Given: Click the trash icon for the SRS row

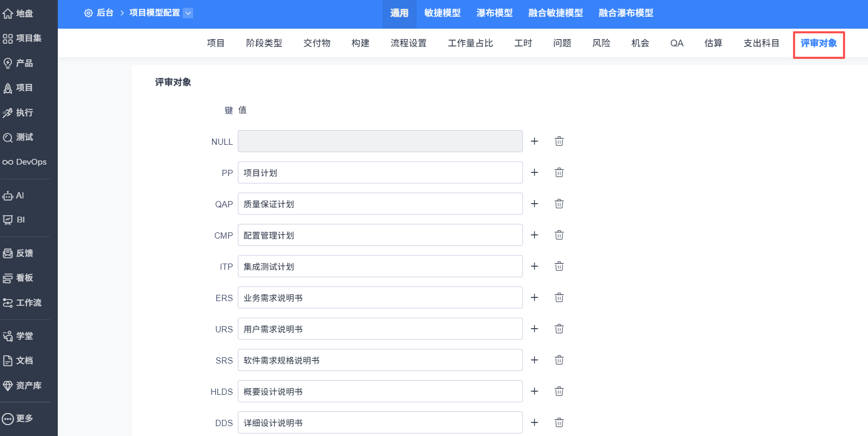Looking at the screenshot, I should tap(559, 360).
